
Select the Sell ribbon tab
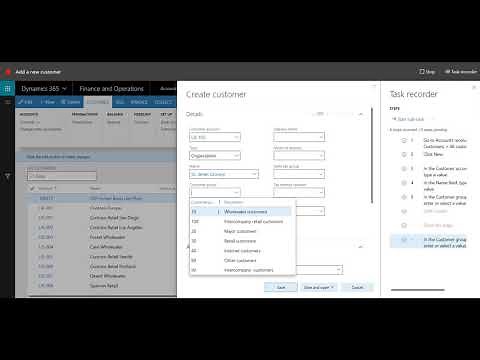point(120,102)
